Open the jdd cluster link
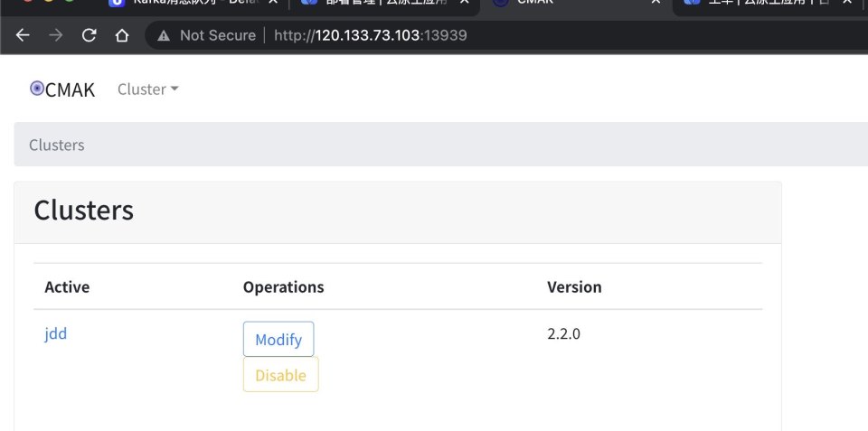 click(x=56, y=333)
